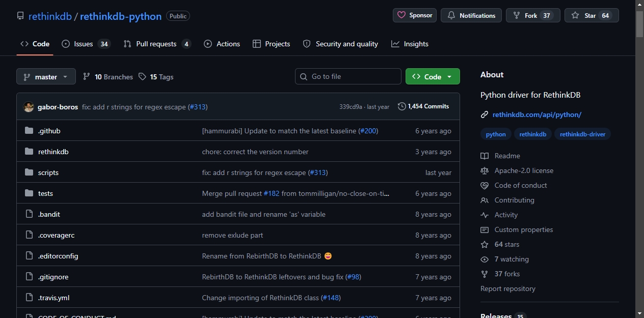644x318 pixels.
Task: Open 'remove exlude part' commit message
Action: click(232, 235)
